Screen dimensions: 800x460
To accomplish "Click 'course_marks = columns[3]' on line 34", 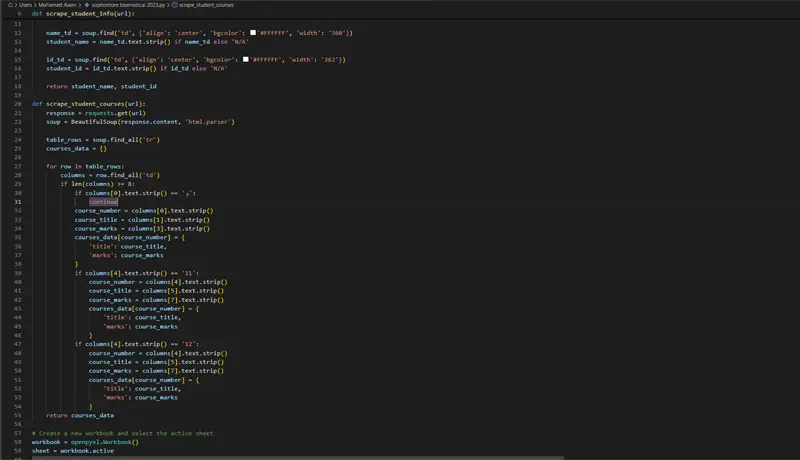I will pos(119,229).
